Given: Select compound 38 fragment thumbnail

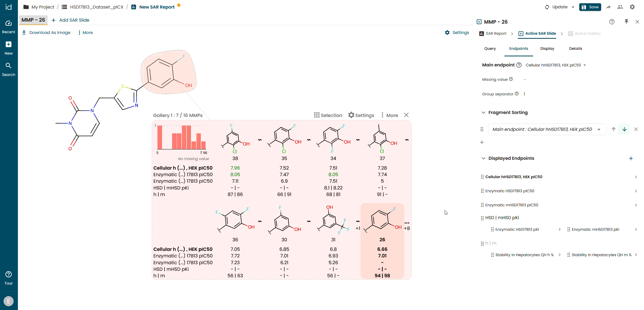Looking at the screenshot, I should pyautogui.click(x=235, y=138).
